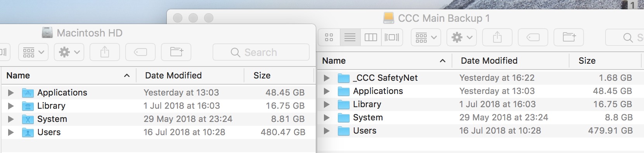The width and height of the screenshot is (644, 153).
Task: Open item arrangement dropdown in Macintosh HD window
Action: click(33, 52)
